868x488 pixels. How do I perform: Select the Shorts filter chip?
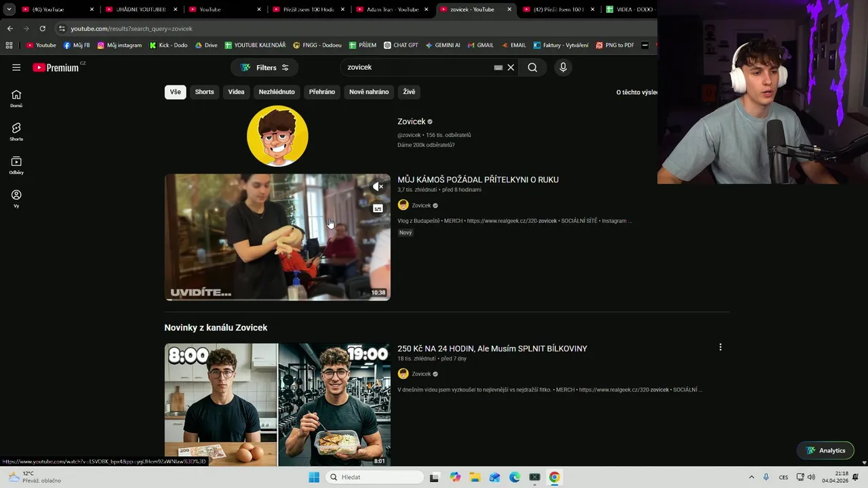coord(204,91)
